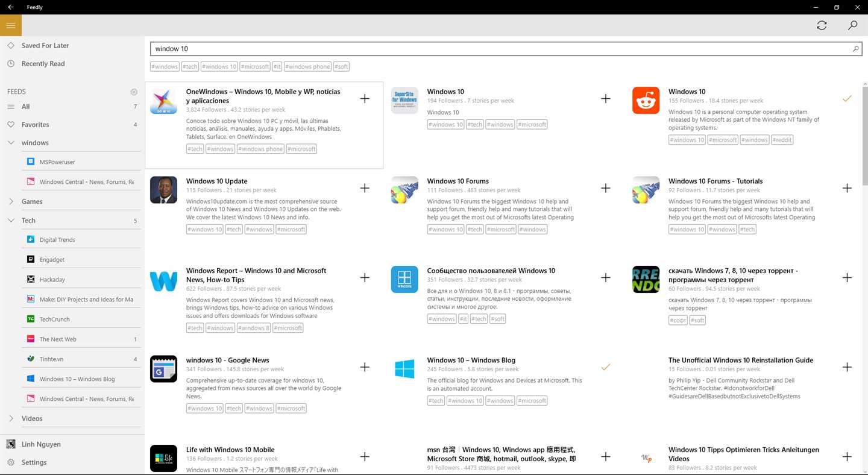Click the #windows tag under search box

point(165,67)
